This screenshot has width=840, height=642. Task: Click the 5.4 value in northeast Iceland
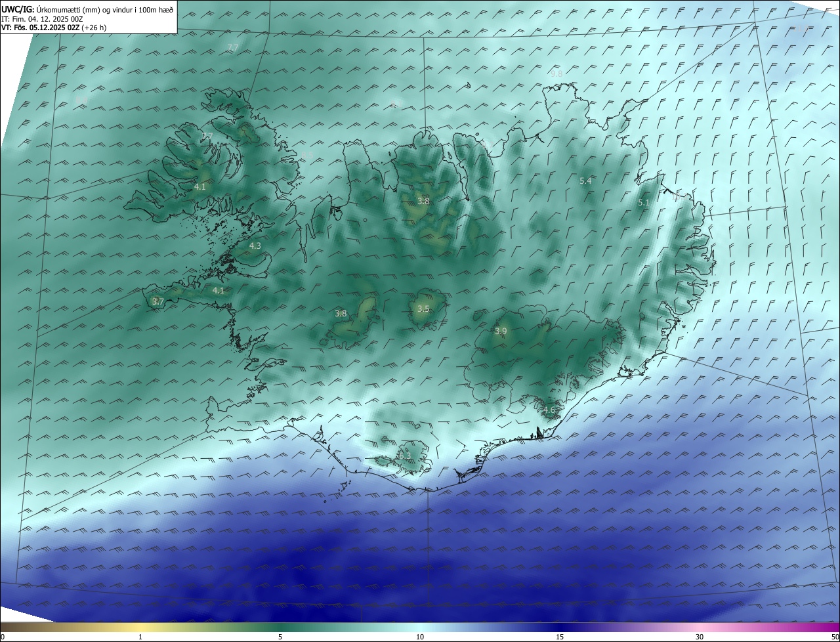[x=586, y=181]
